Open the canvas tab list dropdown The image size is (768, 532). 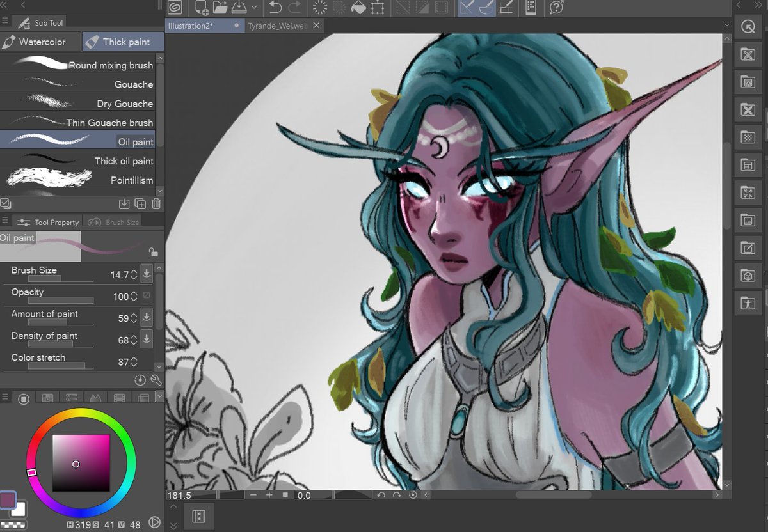(726, 25)
